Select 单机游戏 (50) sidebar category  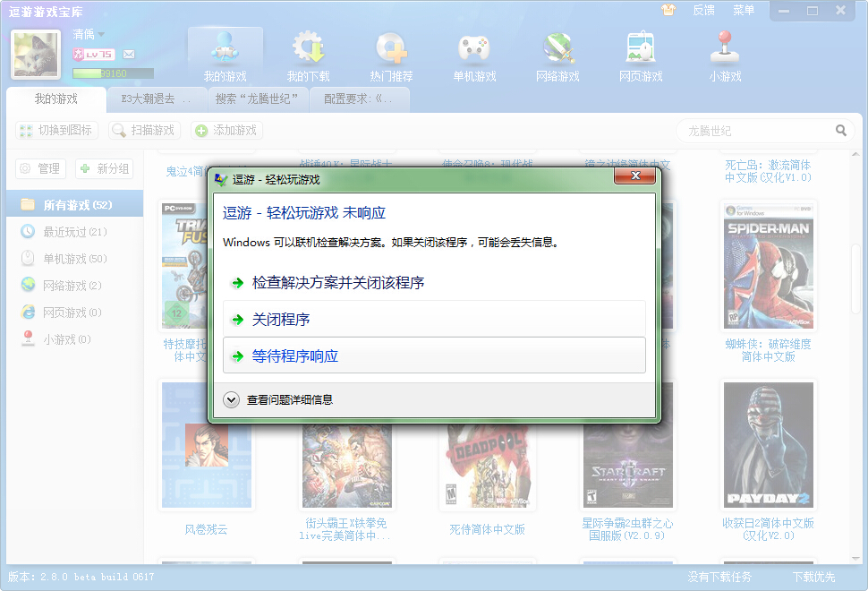point(75,258)
